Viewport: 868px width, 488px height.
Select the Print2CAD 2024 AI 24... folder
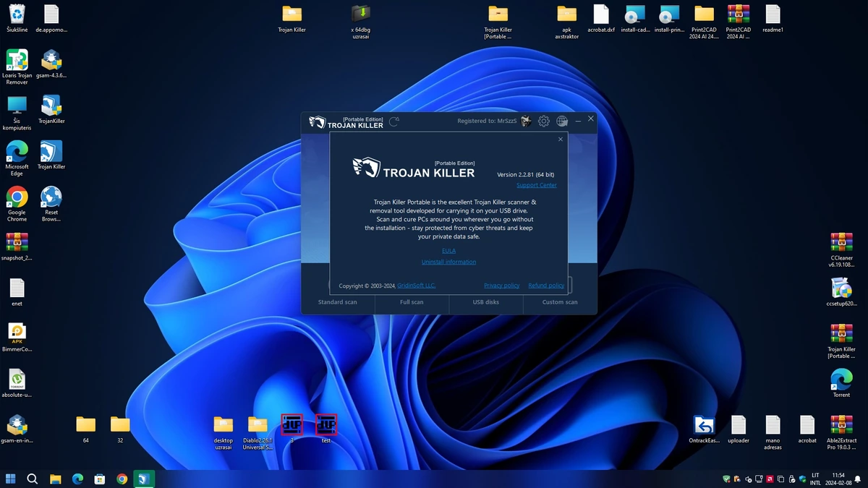point(704,22)
